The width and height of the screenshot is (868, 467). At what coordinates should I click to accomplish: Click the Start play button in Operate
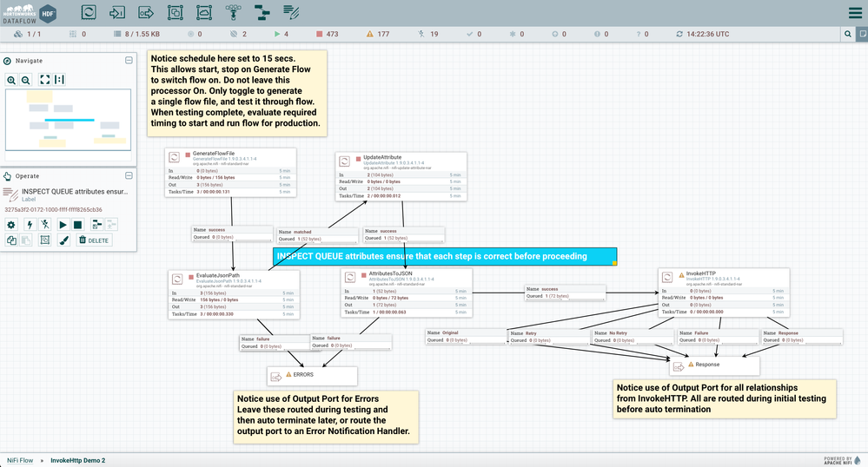click(x=63, y=225)
